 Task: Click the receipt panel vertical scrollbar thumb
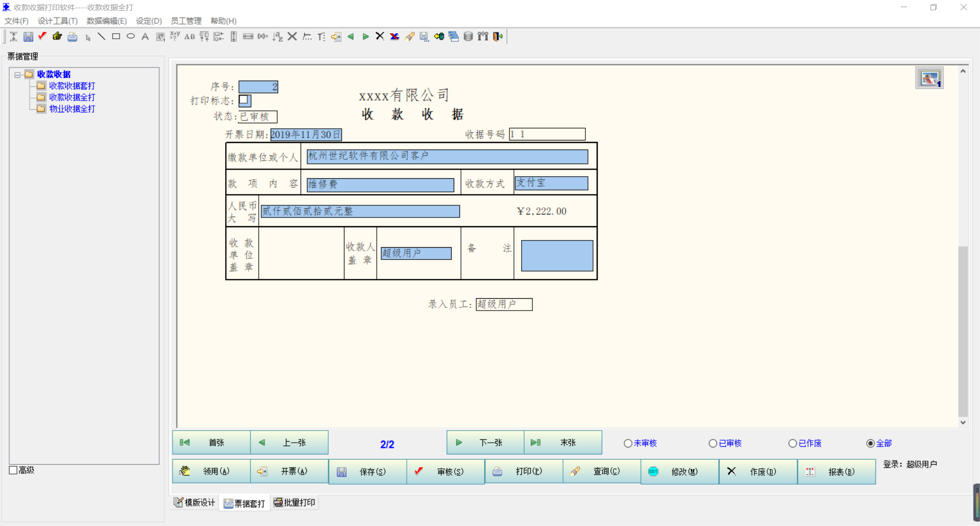pos(963,331)
